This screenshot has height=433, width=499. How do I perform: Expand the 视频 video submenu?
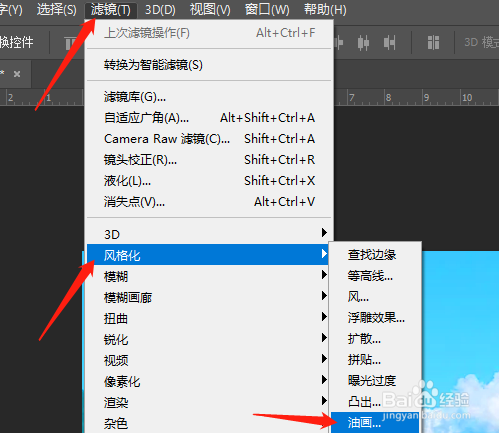click(209, 360)
